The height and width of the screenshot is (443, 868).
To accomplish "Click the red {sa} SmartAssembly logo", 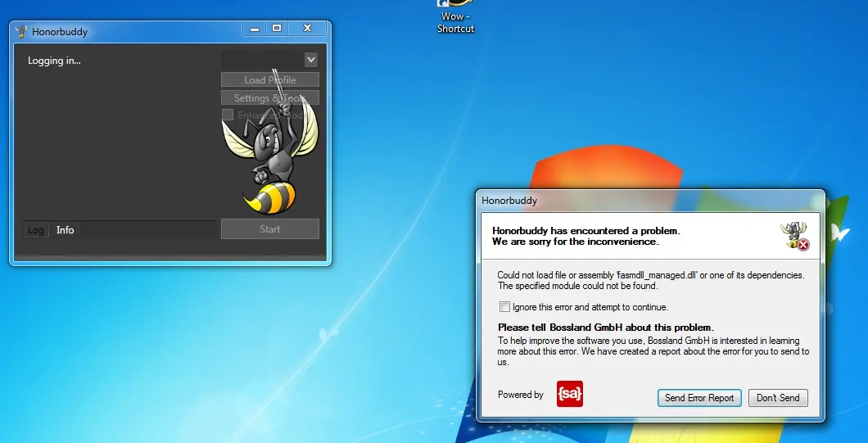I will (x=570, y=394).
